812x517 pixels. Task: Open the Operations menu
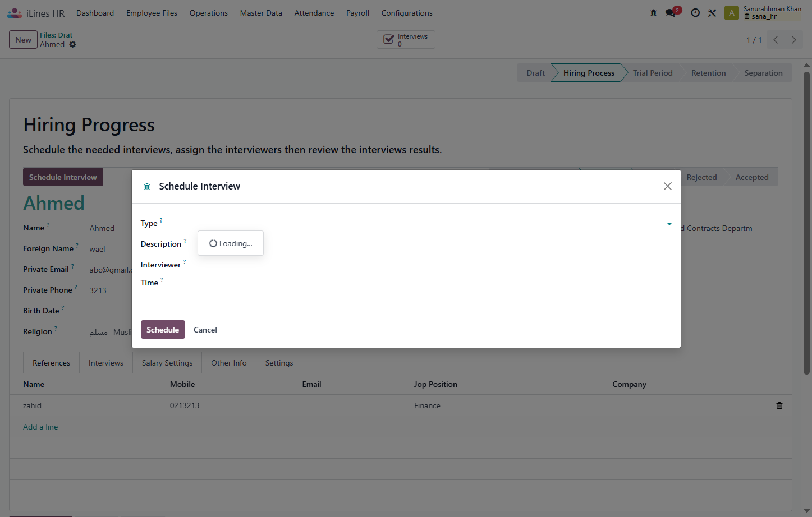point(208,13)
